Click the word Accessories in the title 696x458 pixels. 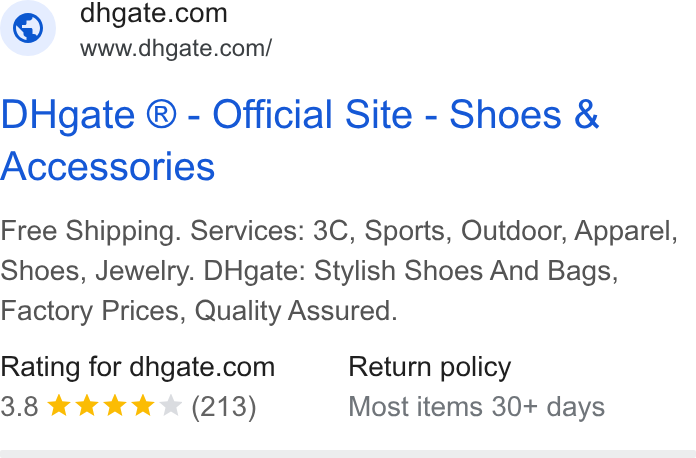click(x=107, y=166)
